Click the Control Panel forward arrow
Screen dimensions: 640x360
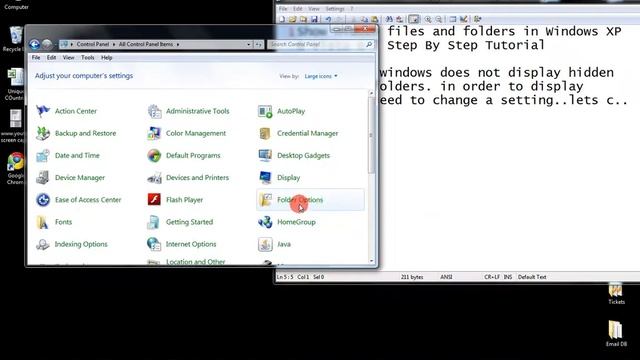[47, 44]
